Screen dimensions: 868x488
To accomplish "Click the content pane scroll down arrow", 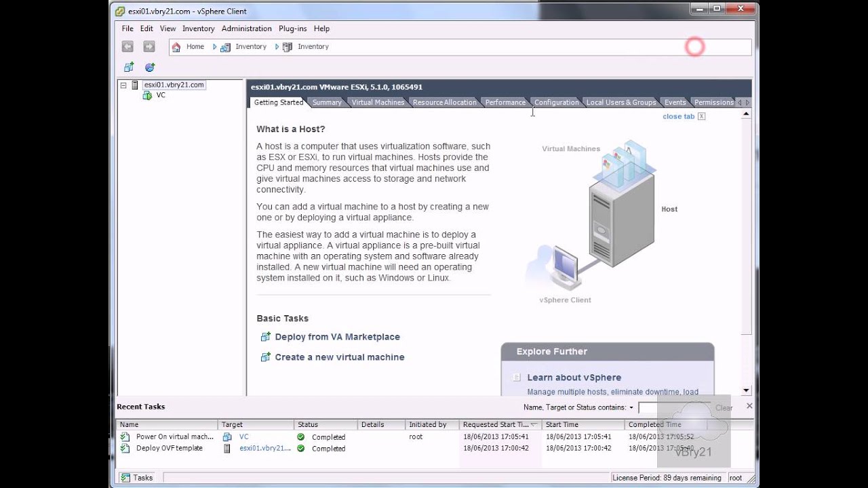I will [x=746, y=390].
